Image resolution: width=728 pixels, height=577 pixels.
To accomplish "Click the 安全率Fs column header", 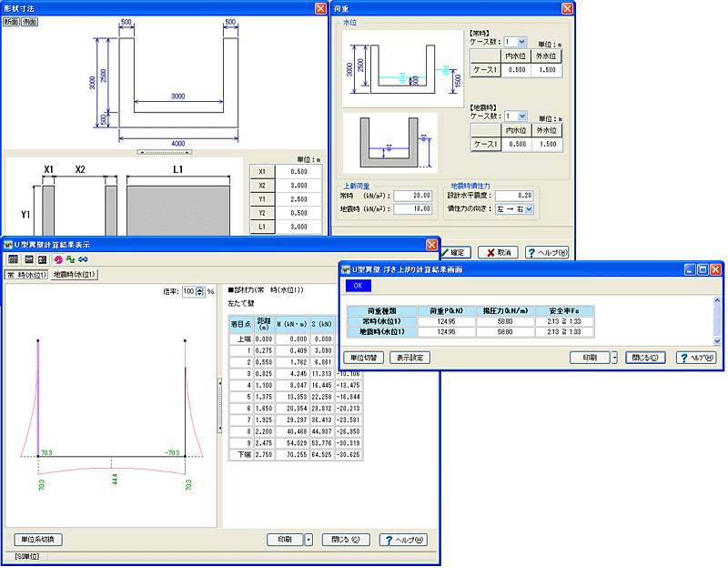I will point(564,310).
